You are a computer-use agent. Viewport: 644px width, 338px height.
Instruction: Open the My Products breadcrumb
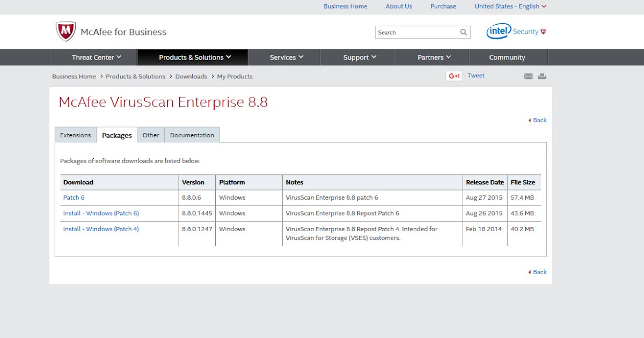tap(235, 77)
